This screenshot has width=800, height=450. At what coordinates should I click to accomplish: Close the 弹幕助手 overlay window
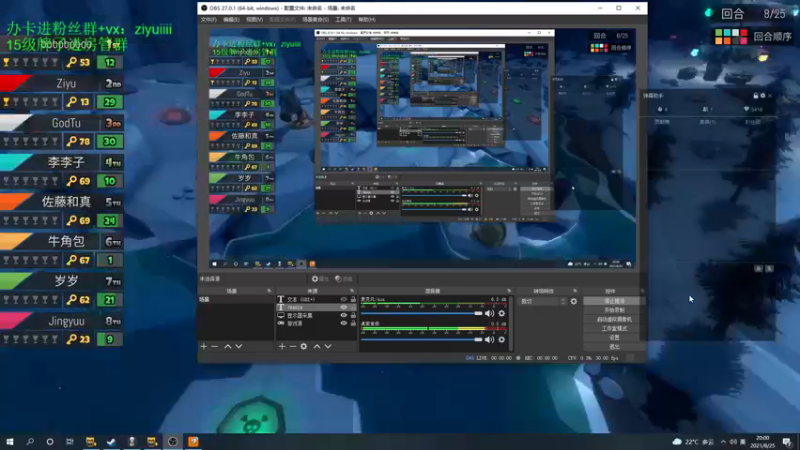[770, 95]
